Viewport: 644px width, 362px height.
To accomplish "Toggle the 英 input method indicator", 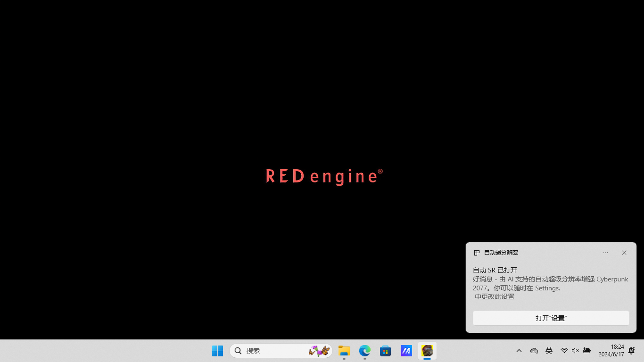I will (x=549, y=351).
